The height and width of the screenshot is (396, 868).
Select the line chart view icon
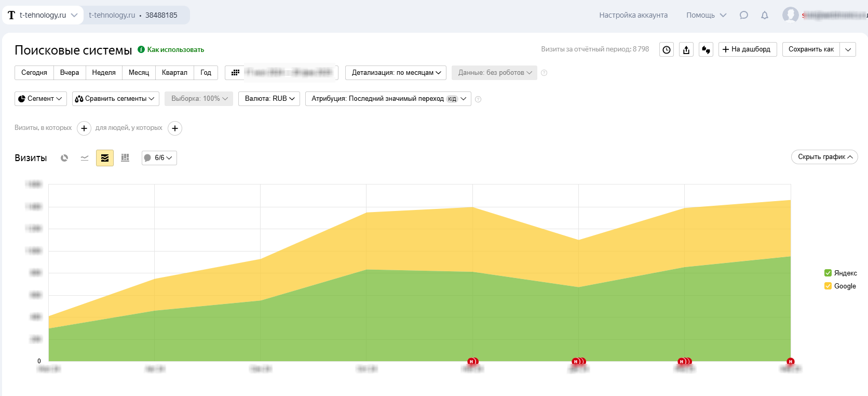coord(85,158)
